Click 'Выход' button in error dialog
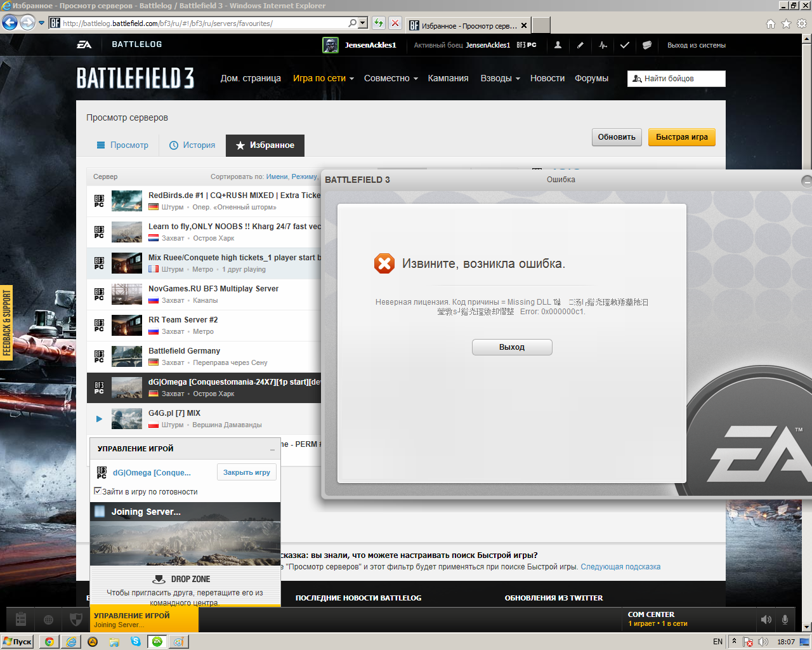 point(512,347)
